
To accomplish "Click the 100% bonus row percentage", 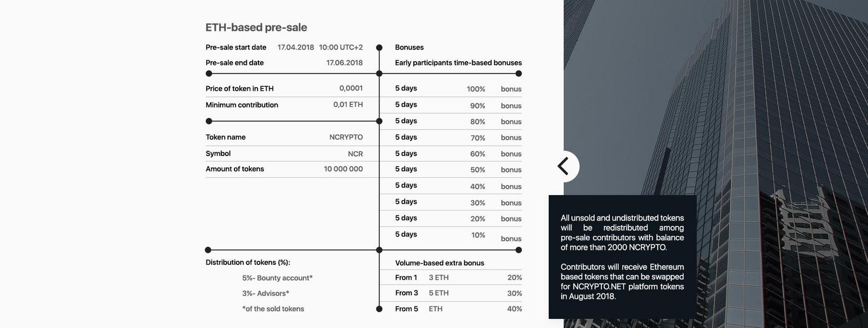I will [475, 89].
